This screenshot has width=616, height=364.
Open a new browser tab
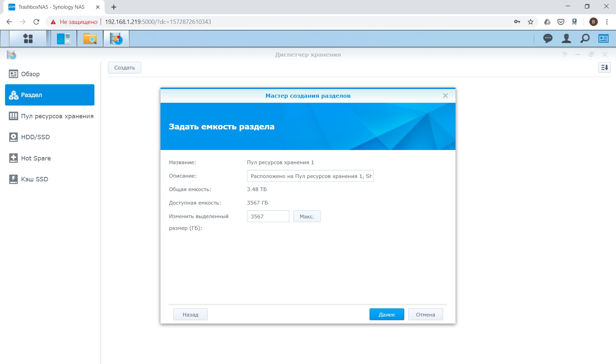(x=114, y=7)
